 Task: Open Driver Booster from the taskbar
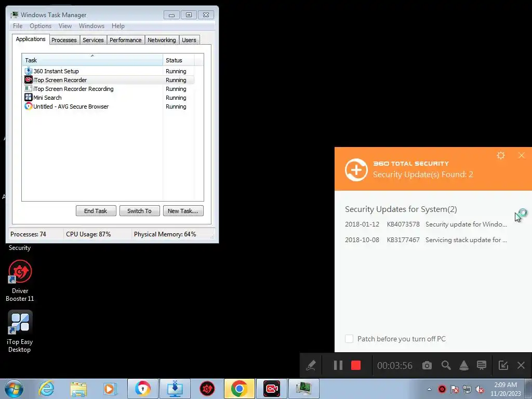coord(207,389)
